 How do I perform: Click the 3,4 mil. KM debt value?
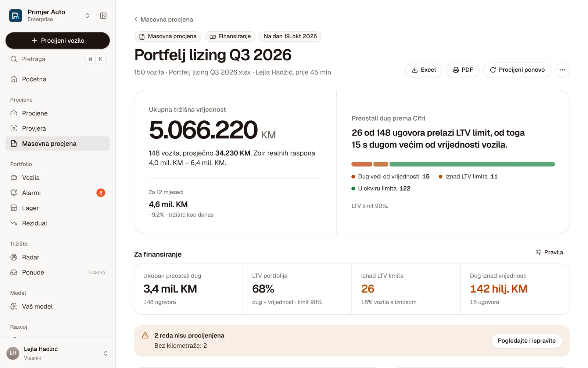coord(170,289)
